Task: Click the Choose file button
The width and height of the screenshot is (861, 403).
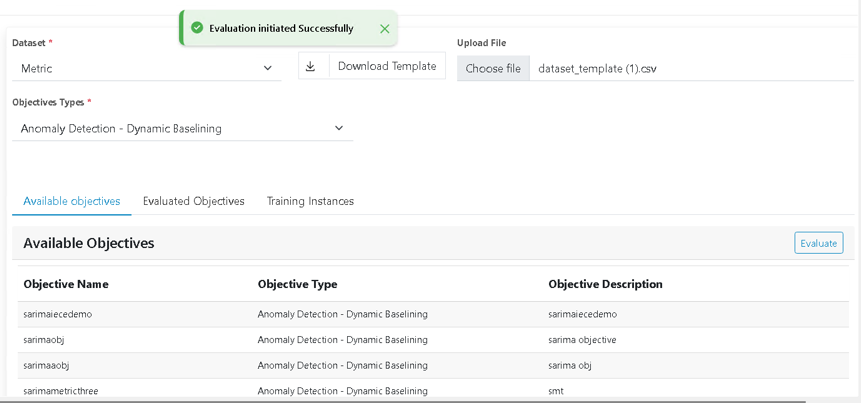Action: coord(493,69)
